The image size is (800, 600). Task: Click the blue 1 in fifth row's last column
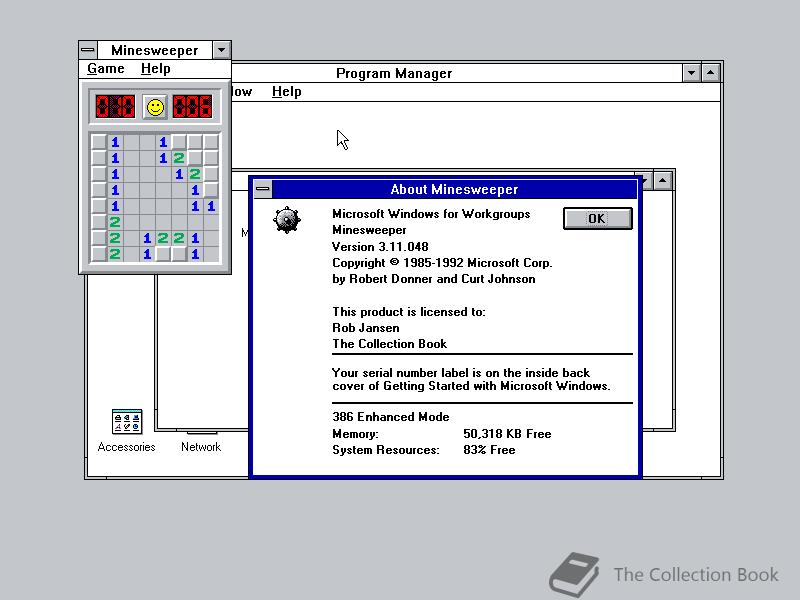click(211, 206)
